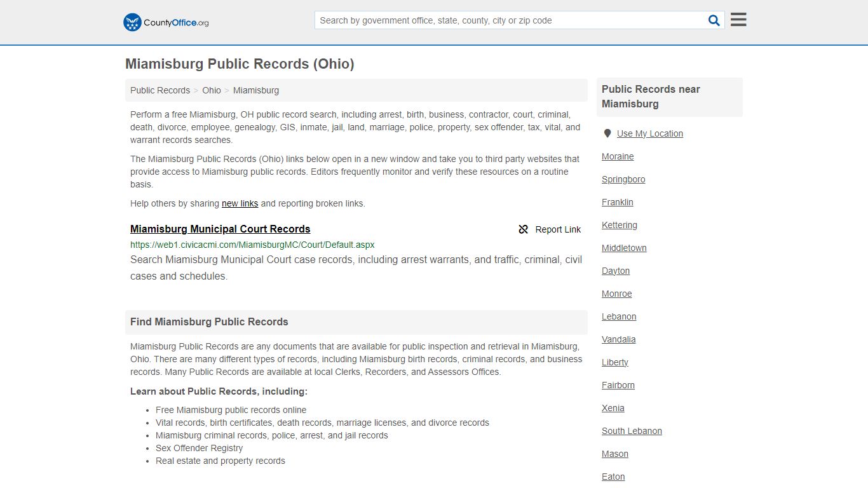
Task: Select 'Sex Offender Registry' list item
Action: coord(199,448)
